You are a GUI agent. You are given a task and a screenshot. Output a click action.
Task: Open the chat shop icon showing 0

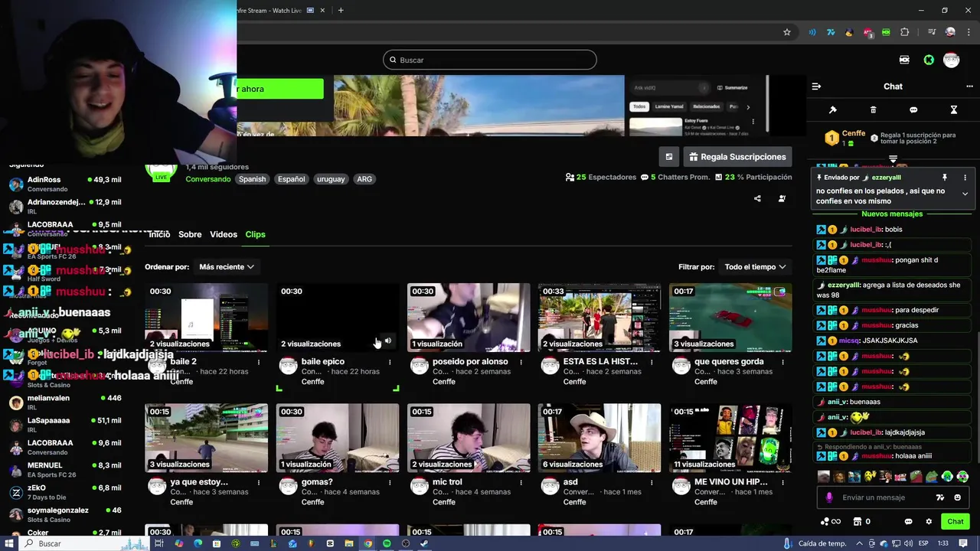(862, 522)
